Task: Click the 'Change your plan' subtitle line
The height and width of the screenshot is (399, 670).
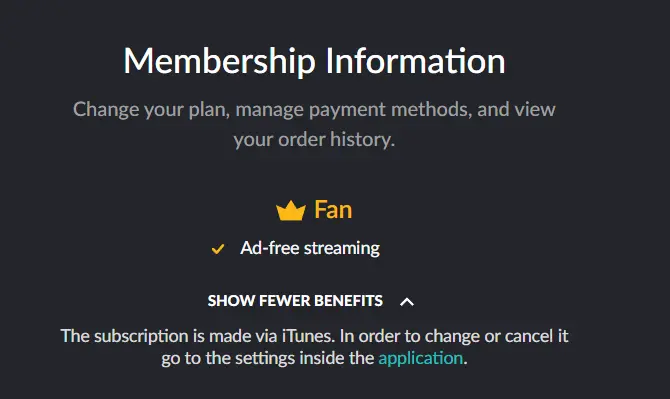Action: (x=314, y=109)
